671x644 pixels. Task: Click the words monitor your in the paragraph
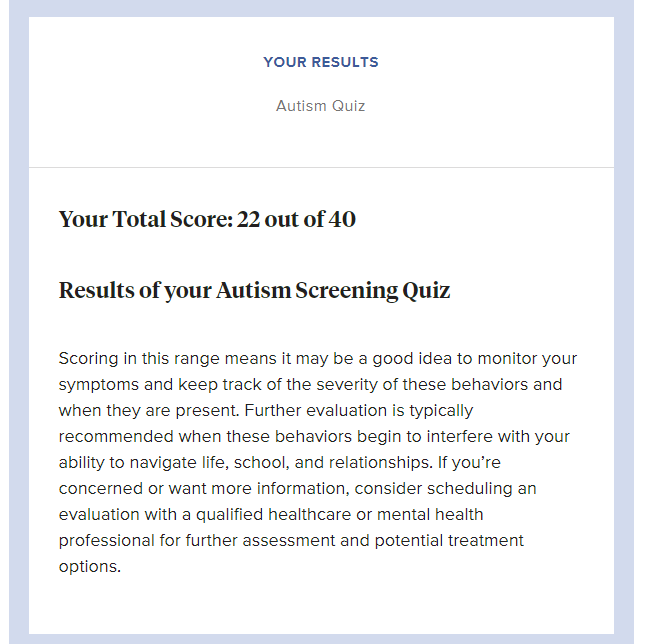point(530,358)
